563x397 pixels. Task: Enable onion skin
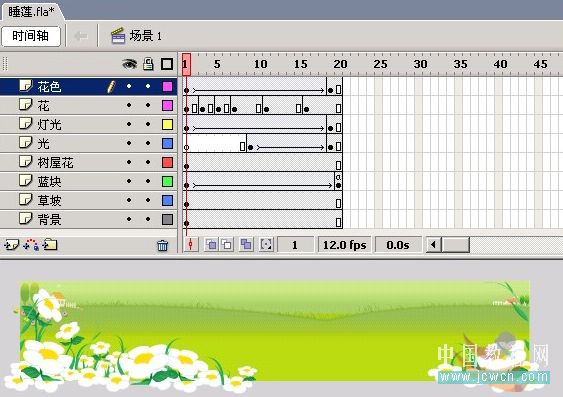[211, 245]
